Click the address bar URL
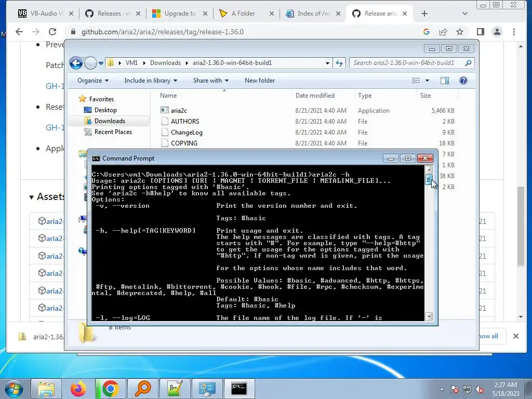 tap(162, 32)
